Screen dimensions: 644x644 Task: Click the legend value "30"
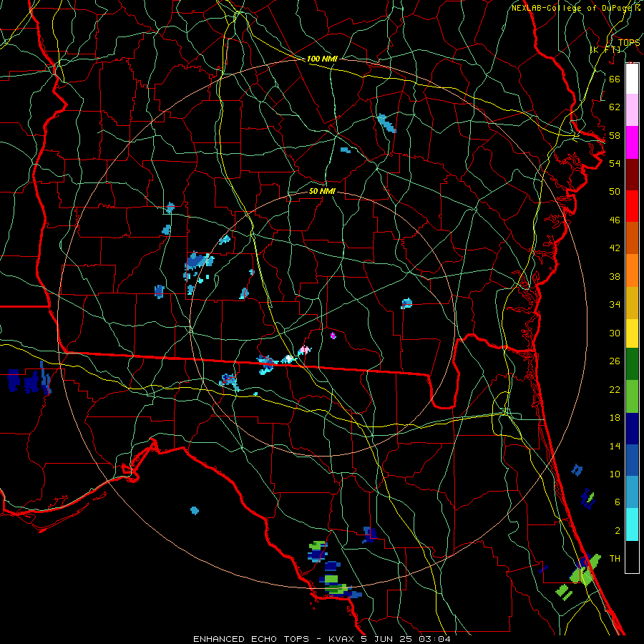(x=615, y=333)
